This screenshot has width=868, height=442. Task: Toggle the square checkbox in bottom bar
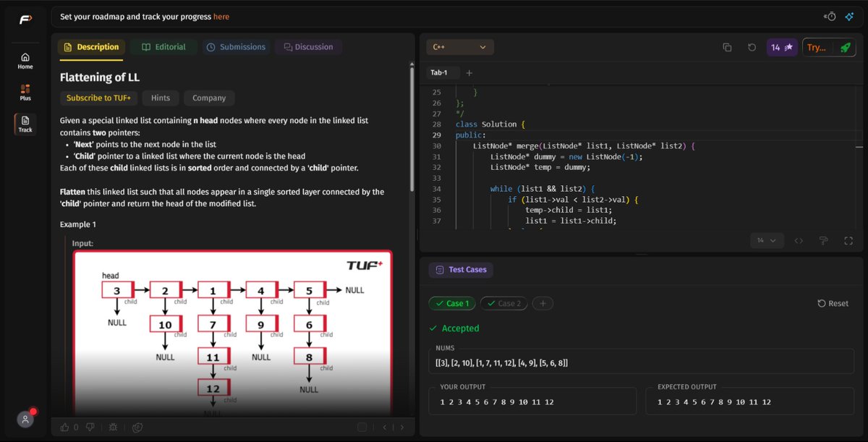(x=362, y=428)
